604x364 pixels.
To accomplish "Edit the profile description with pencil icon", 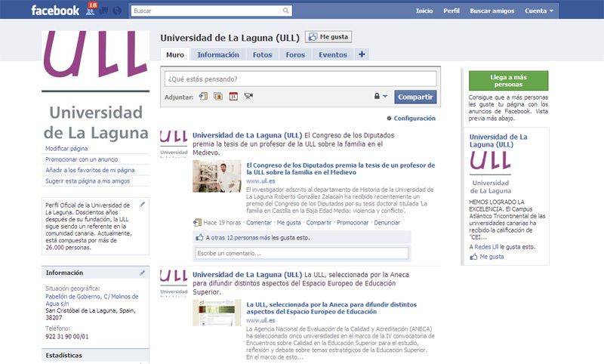I will coord(143,205).
